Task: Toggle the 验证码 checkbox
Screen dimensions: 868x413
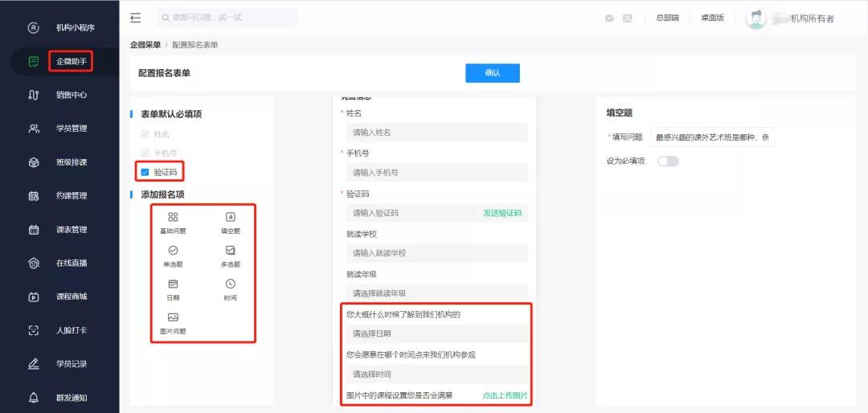Action: point(145,172)
